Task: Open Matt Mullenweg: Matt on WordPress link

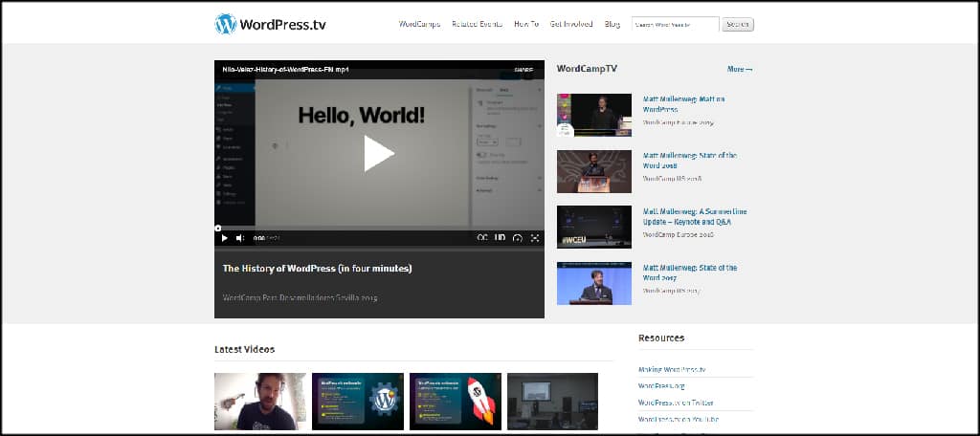Action: 683,103
